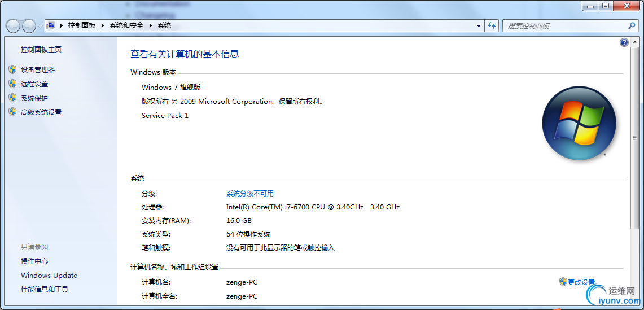Select 系统和安全 in address breadcrumb
Image resolution: width=644 pixels, height=310 pixels.
[x=126, y=25]
